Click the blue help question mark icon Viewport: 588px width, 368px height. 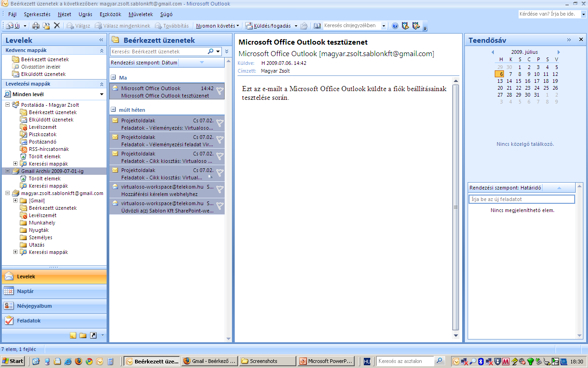[395, 26]
